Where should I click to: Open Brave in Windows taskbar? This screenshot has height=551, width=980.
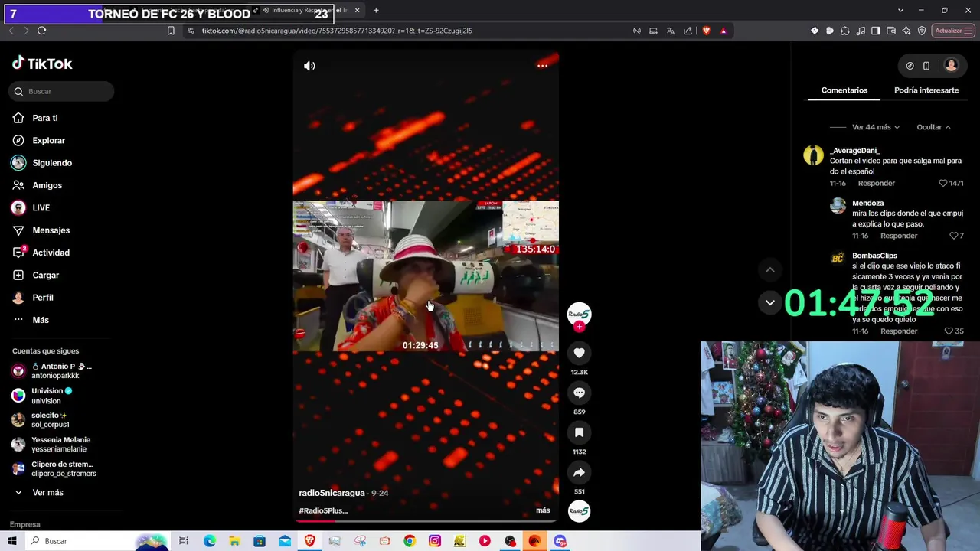pos(309,541)
